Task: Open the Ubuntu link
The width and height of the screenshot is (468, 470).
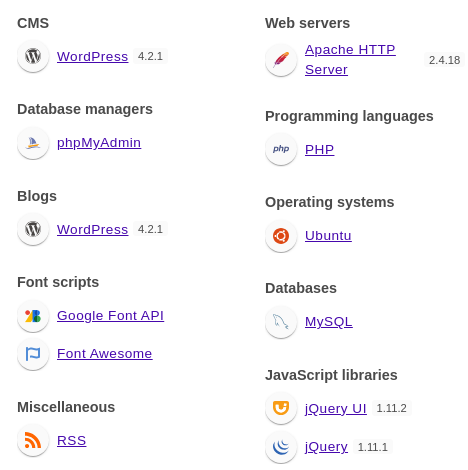Action: pyautogui.click(x=328, y=236)
